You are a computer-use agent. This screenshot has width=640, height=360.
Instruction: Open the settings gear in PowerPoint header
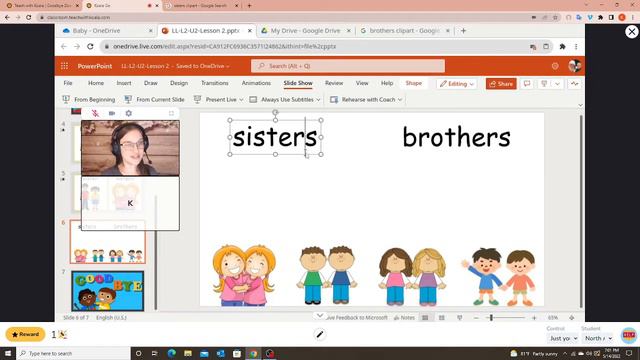tap(555, 66)
